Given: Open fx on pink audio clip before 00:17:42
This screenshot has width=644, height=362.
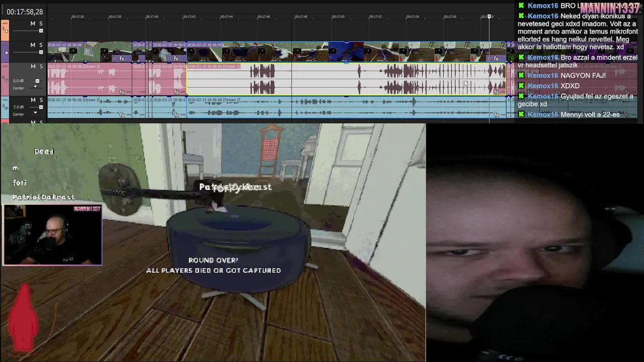Looking at the screenshot, I should click(x=176, y=92).
